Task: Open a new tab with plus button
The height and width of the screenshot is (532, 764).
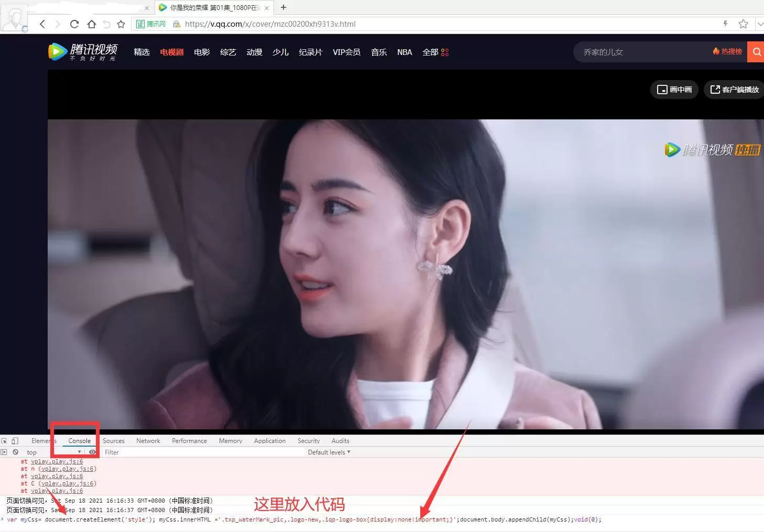Action: click(283, 7)
